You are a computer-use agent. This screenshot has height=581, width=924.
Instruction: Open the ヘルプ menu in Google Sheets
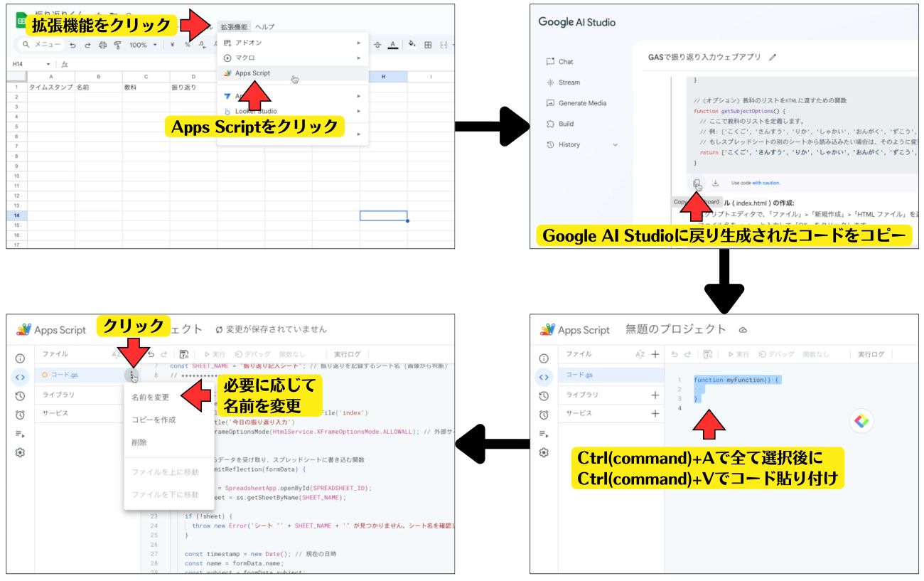coord(264,27)
